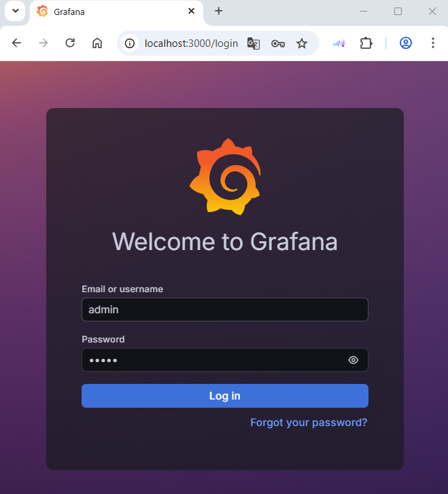Open the browser home page
The image size is (448, 494).
(97, 43)
